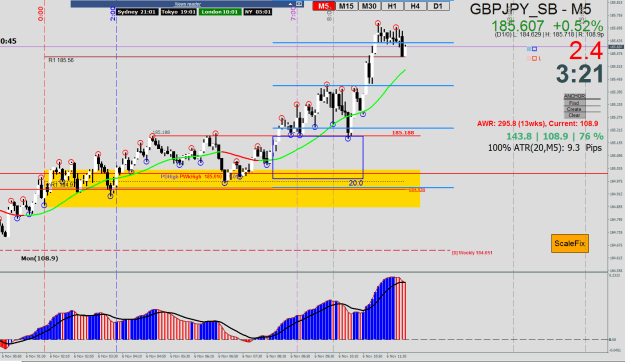Viewport: 625px width, 362px height.
Task: Click the News reader title bar
Action: click(x=187, y=4)
